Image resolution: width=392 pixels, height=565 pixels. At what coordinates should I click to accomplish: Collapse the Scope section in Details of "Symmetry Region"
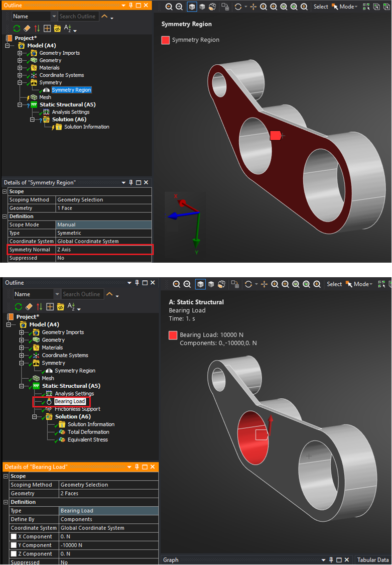[x=5, y=192]
